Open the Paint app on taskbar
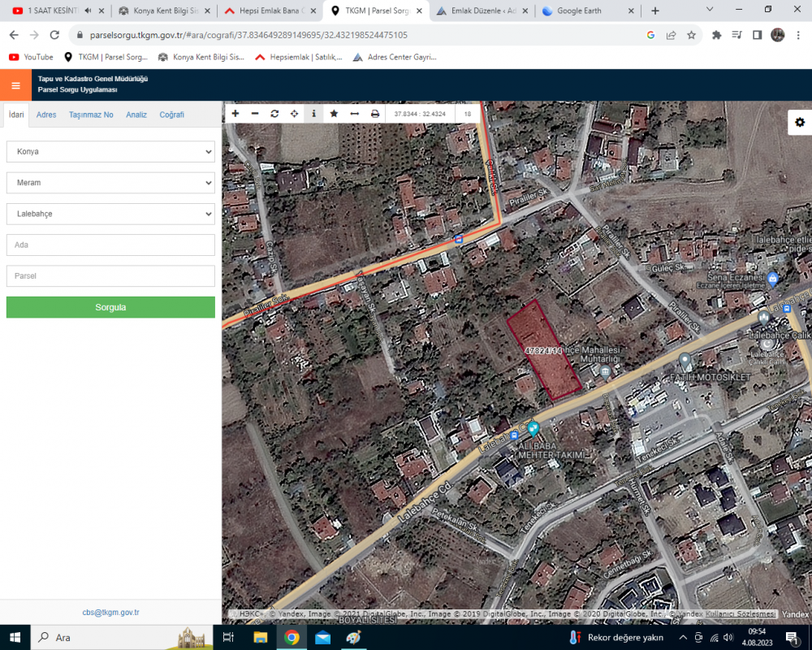Screen dimensions: 812x650 click(354, 638)
